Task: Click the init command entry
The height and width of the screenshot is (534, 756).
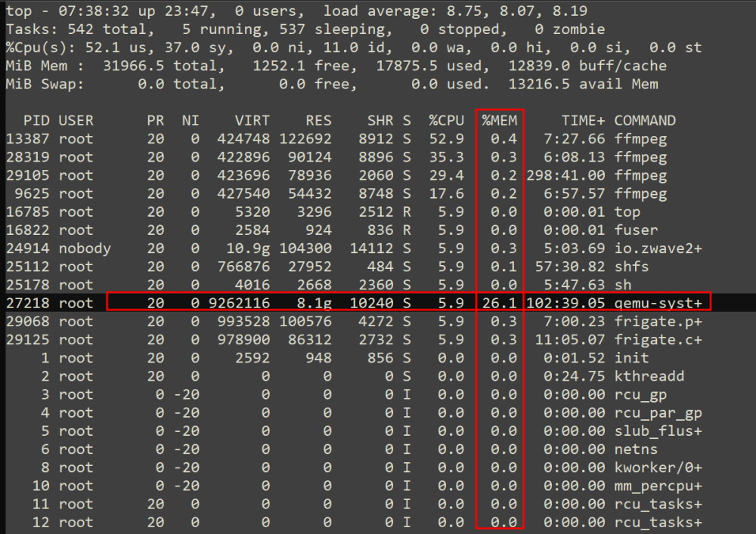Action: click(631, 358)
